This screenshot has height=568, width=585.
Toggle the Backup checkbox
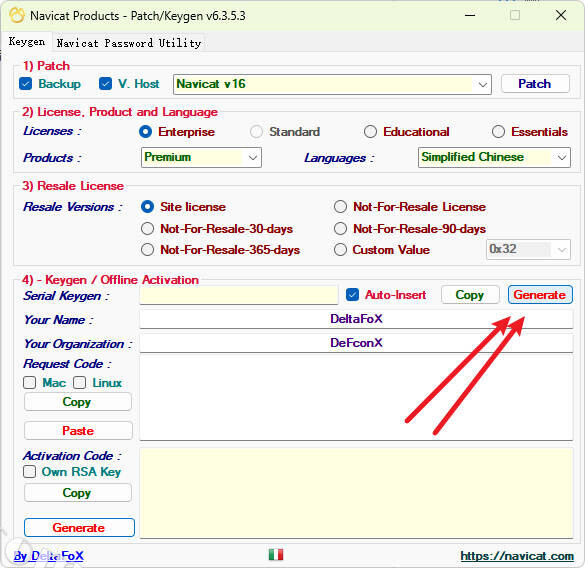pos(26,84)
